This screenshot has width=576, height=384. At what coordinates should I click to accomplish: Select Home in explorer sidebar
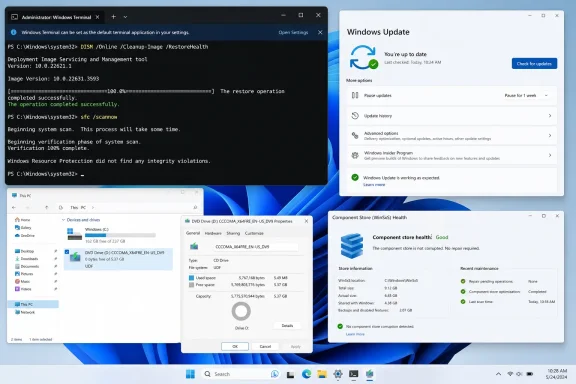[23, 220]
